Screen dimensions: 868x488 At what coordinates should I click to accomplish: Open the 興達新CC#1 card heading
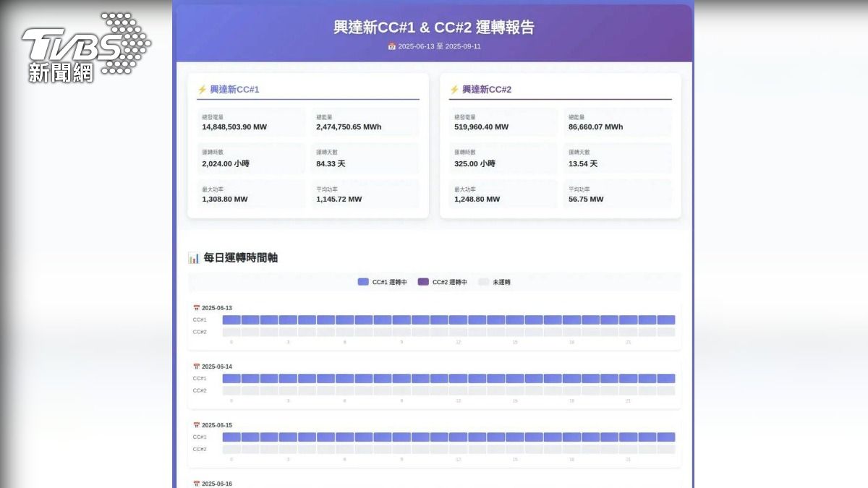click(x=234, y=90)
